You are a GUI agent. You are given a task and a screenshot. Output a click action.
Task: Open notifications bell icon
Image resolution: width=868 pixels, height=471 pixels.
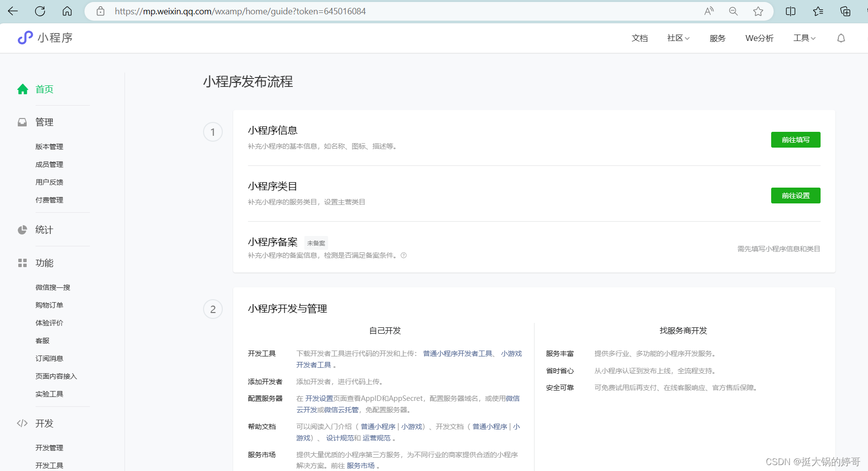pyautogui.click(x=841, y=38)
